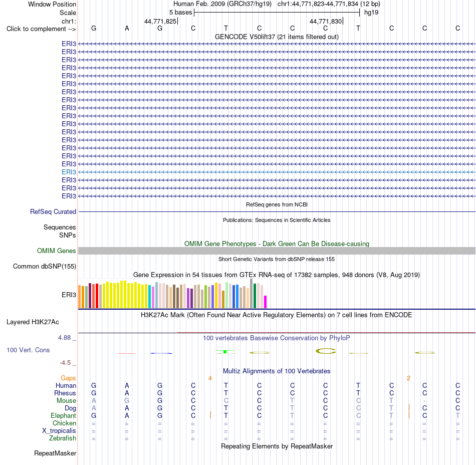Click the green marker in PhyloP track
Image resolution: width=476 pixels, height=465 pixels.
[x=225, y=352]
